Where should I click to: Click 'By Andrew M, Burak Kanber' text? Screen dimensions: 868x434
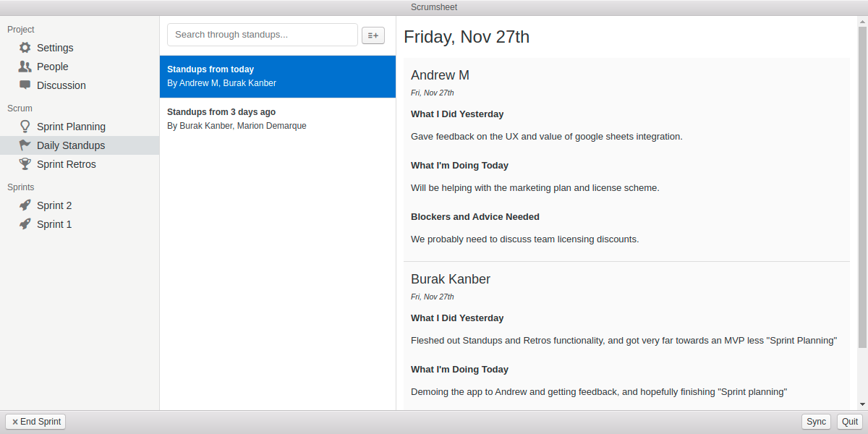point(221,83)
